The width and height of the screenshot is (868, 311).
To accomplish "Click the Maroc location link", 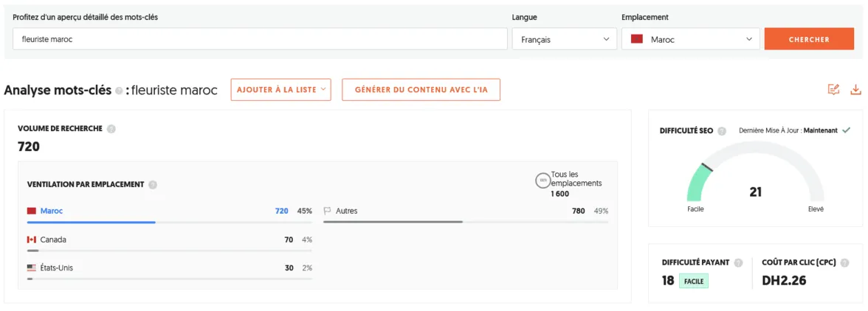I will [x=52, y=211].
